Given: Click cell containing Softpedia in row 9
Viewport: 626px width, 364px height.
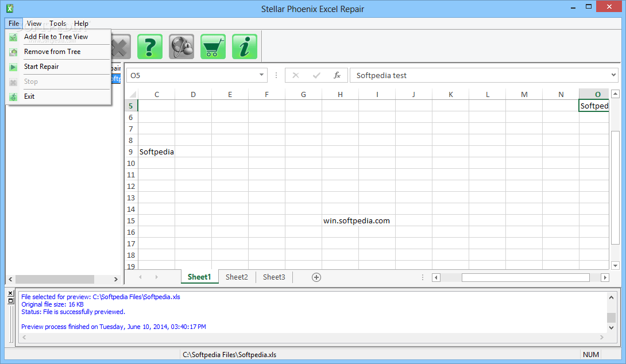Looking at the screenshot, I should pyautogui.click(x=156, y=152).
